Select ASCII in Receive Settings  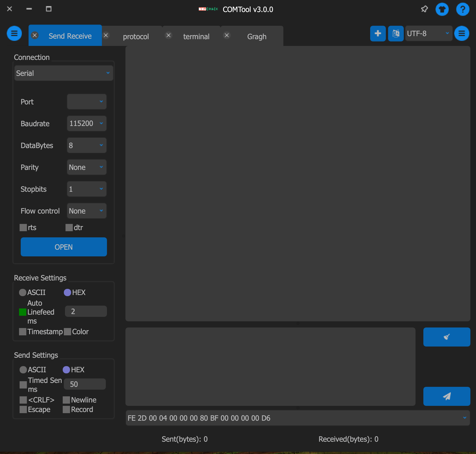click(23, 292)
